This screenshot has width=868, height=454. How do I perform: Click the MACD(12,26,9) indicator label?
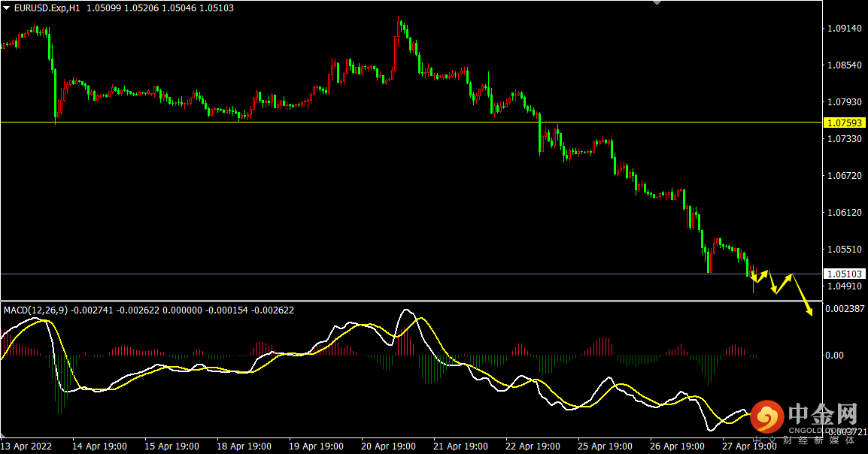35,310
